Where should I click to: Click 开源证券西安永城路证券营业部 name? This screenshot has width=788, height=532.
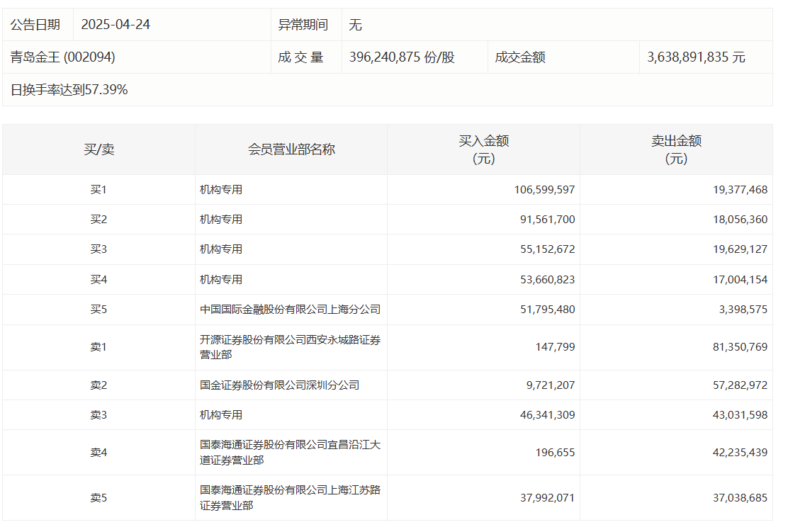pos(290,347)
